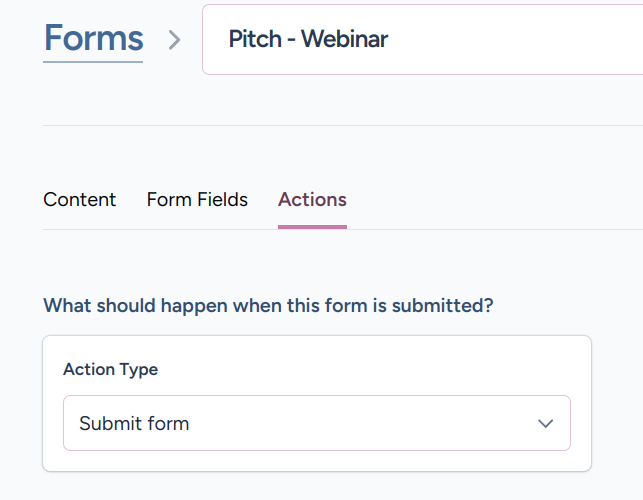Switch to the Content tab

click(x=80, y=200)
